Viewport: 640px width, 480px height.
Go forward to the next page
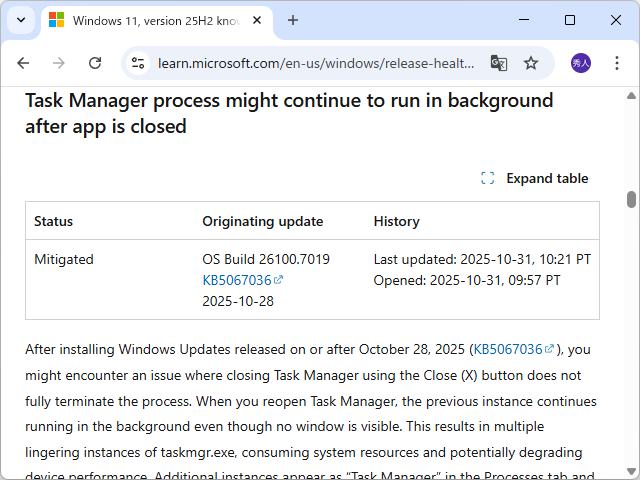tap(59, 63)
